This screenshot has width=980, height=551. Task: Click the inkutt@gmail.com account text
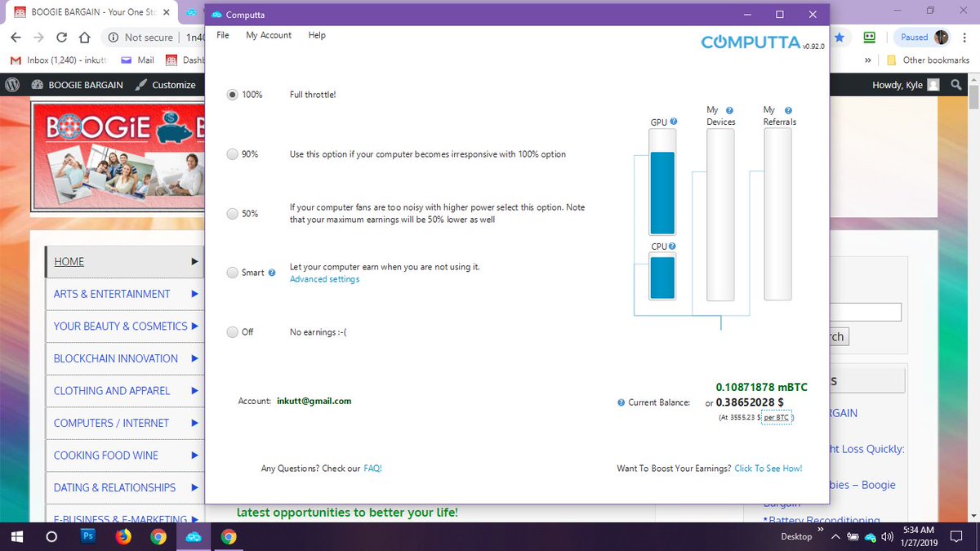pyautogui.click(x=314, y=401)
